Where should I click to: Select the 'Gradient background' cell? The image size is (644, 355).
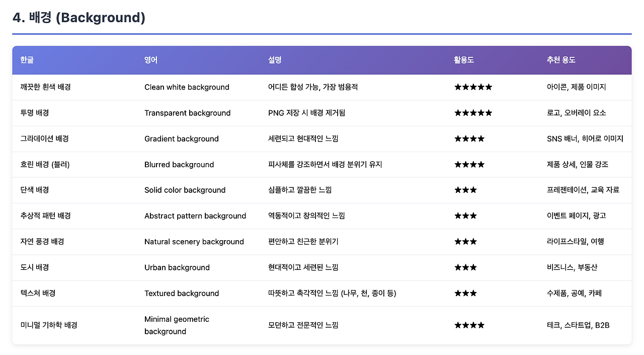pyautogui.click(x=182, y=138)
